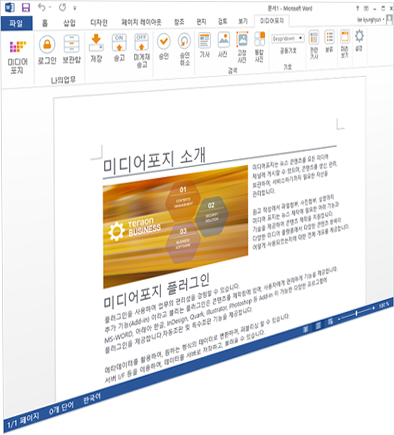The height and width of the screenshot is (435, 394).
Task: Click the 승인 취소 cancel approval icon
Action: point(184,41)
